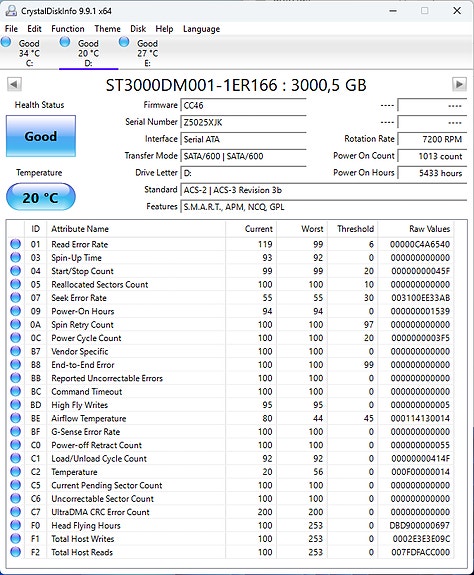Click status orb of Reported Uncorrectable Errors row
474x575 pixels.
[15, 378]
